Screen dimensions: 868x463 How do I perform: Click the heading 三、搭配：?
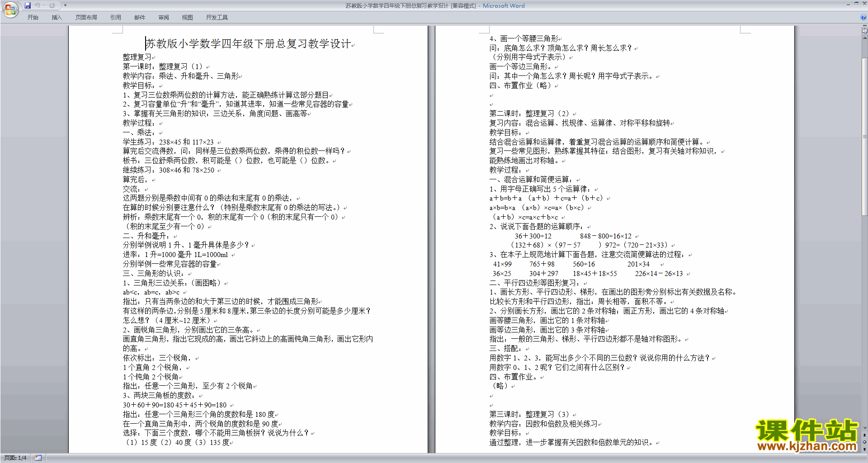point(506,349)
